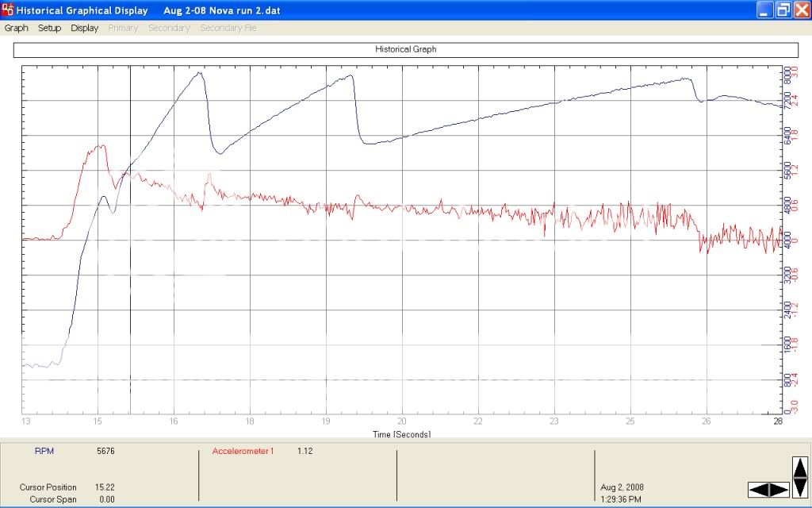Open the Display menu

84,28
